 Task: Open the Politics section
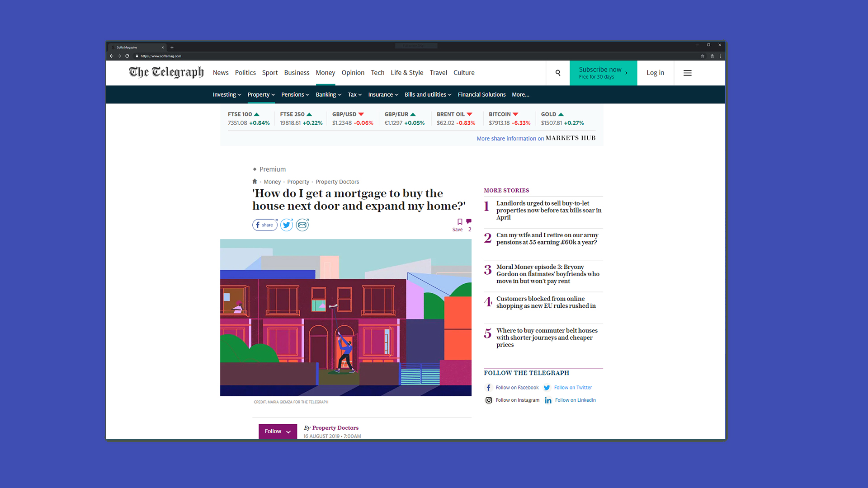[x=245, y=72]
